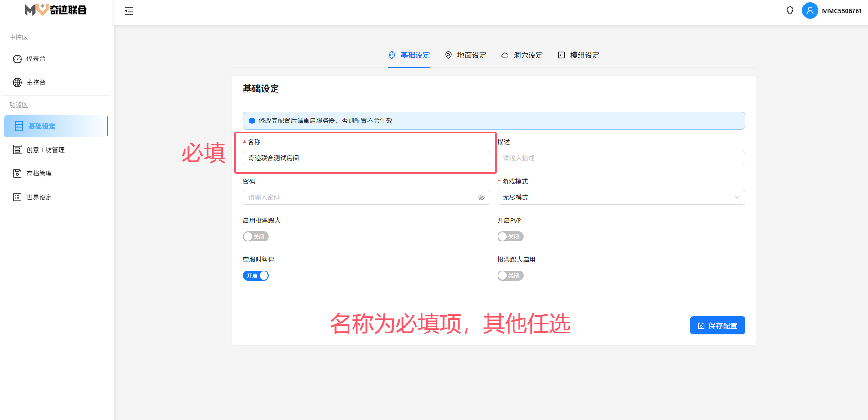
Task: Switch to the 地面设定 tab
Action: (466, 55)
